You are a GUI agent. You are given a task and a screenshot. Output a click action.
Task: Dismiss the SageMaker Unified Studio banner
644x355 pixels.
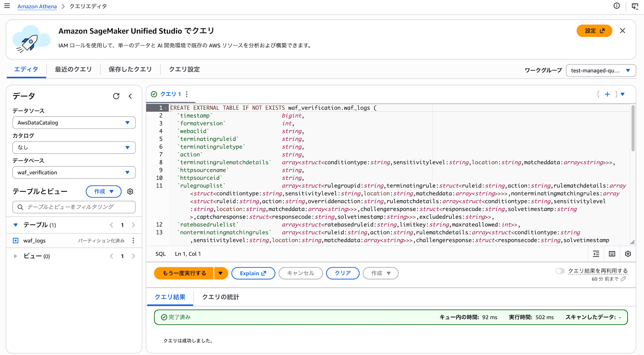coord(622,31)
